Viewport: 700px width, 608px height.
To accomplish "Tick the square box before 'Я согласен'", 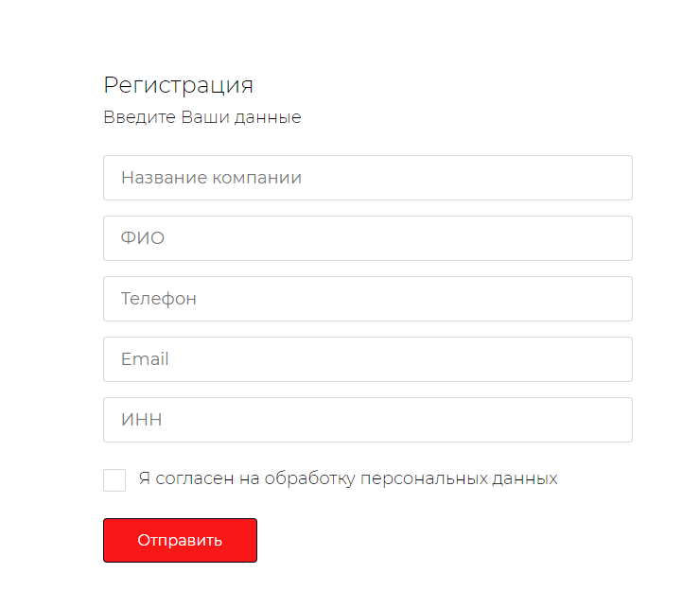I will 114,479.
